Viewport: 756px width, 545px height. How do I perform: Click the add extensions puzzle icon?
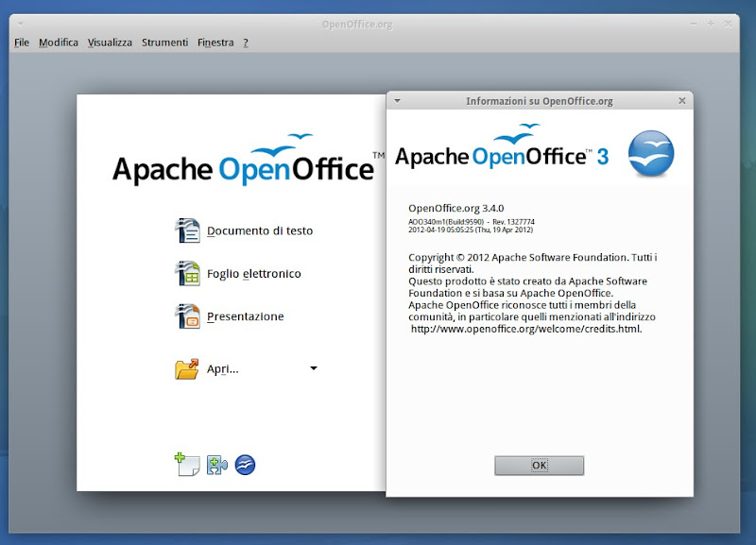click(217, 465)
